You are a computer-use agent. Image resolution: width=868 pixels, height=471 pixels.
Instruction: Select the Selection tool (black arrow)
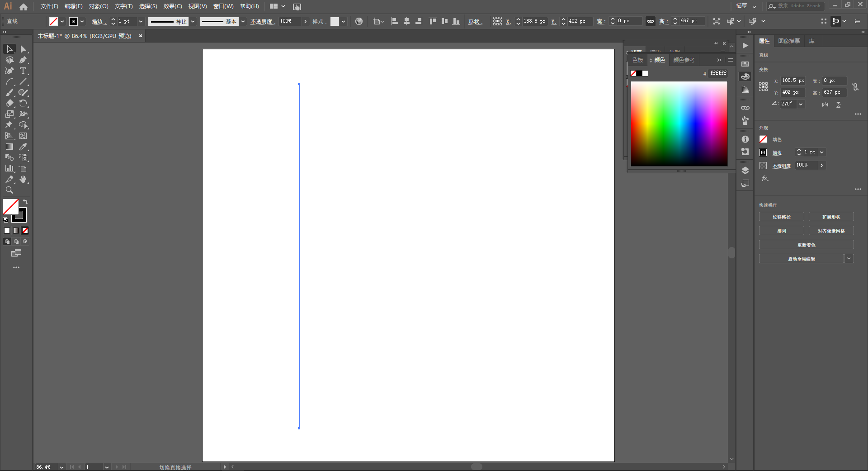[9, 49]
